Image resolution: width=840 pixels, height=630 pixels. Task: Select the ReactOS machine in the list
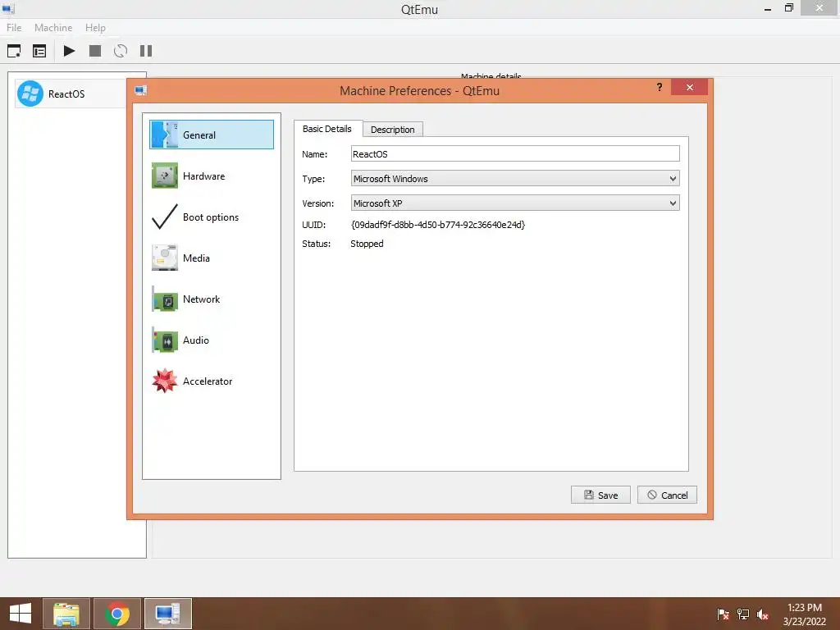click(71, 94)
